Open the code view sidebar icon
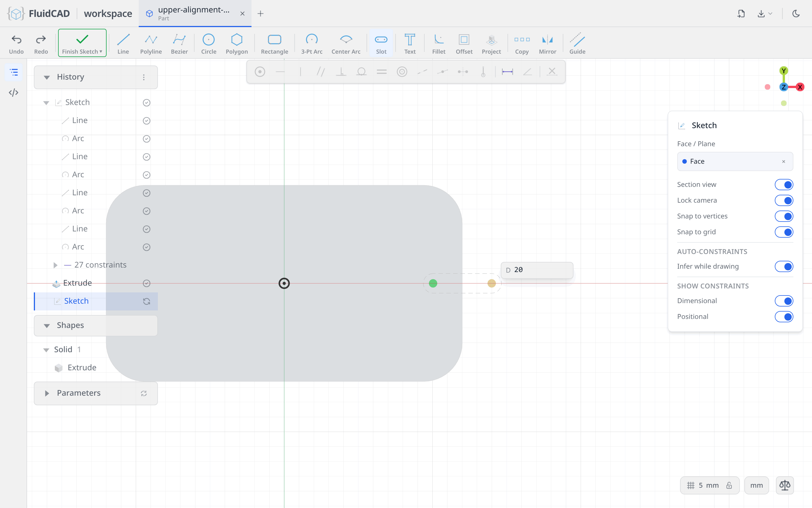812x508 pixels. point(14,92)
